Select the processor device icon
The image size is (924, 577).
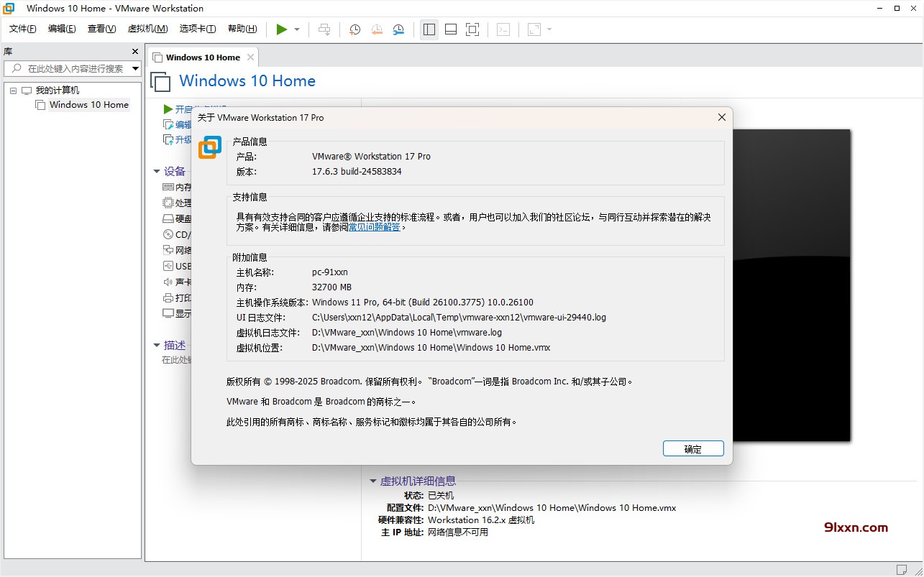[x=168, y=203]
